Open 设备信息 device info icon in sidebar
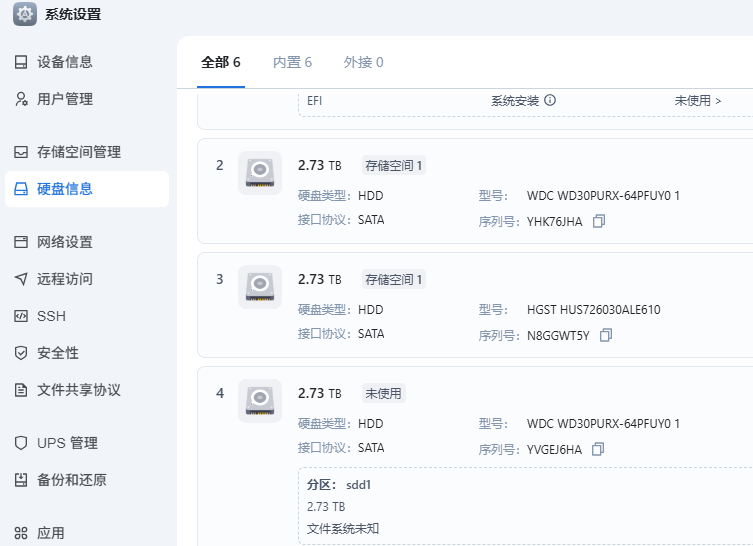Image resolution: width=753 pixels, height=546 pixels. coord(21,62)
